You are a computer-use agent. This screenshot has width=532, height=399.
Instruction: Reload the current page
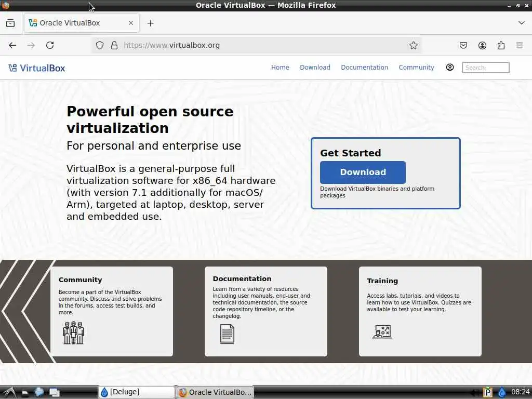tap(50, 45)
